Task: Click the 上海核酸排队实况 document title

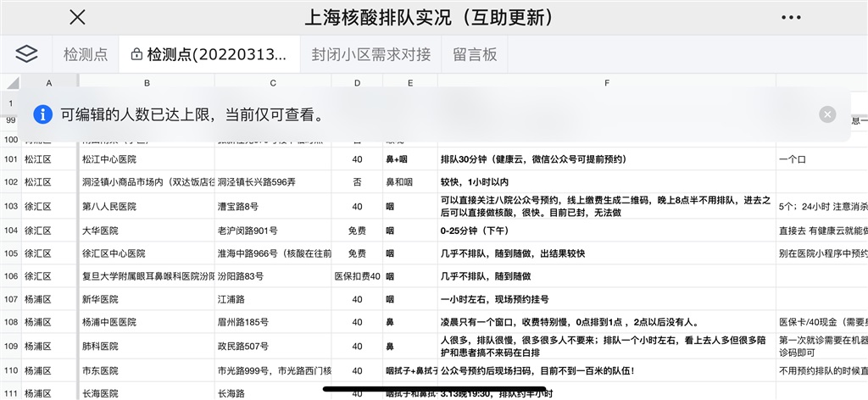Action: (x=432, y=18)
